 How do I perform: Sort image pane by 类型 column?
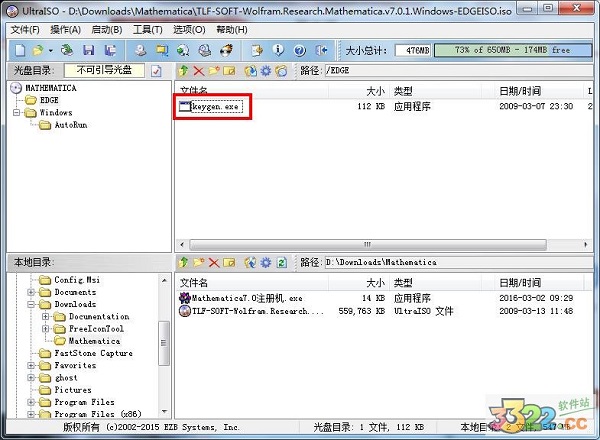click(x=436, y=91)
